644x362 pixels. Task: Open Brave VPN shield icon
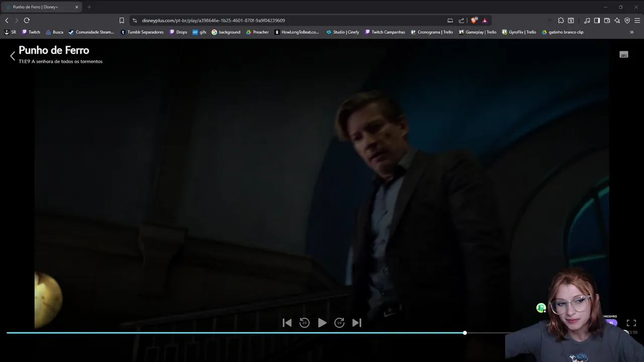pos(627,21)
